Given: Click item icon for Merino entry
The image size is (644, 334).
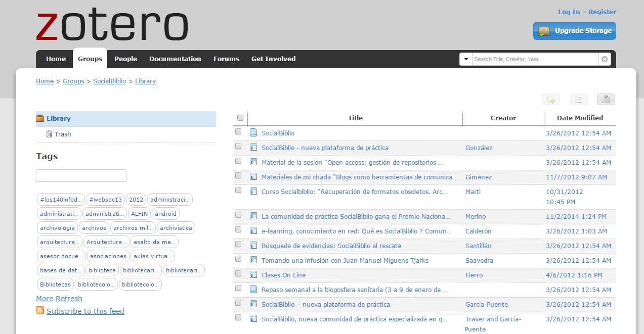Looking at the screenshot, I should (x=253, y=216).
